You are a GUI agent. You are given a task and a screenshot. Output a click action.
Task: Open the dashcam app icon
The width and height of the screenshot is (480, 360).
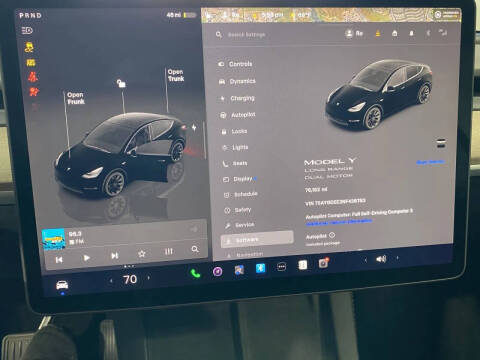pyautogui.click(x=323, y=263)
